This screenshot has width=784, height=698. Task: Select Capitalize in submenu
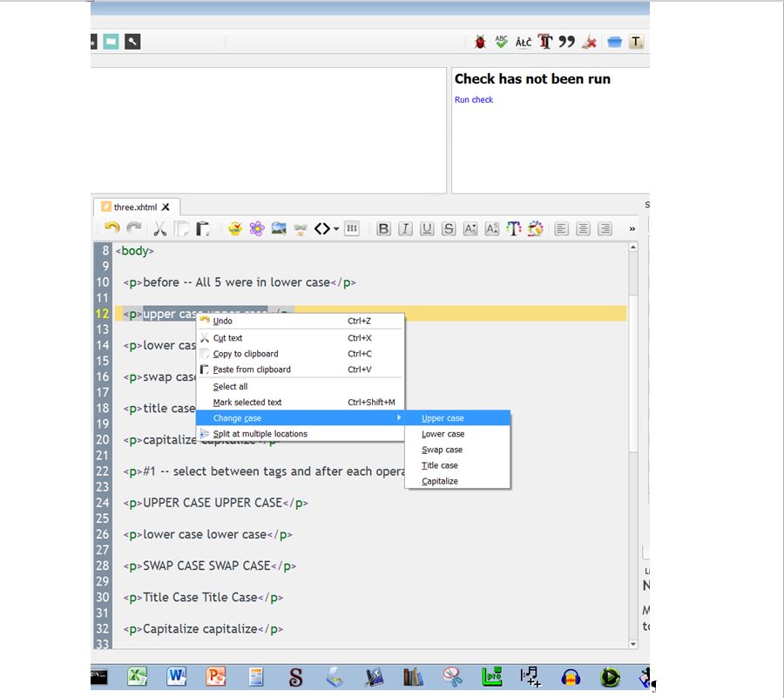click(457, 481)
